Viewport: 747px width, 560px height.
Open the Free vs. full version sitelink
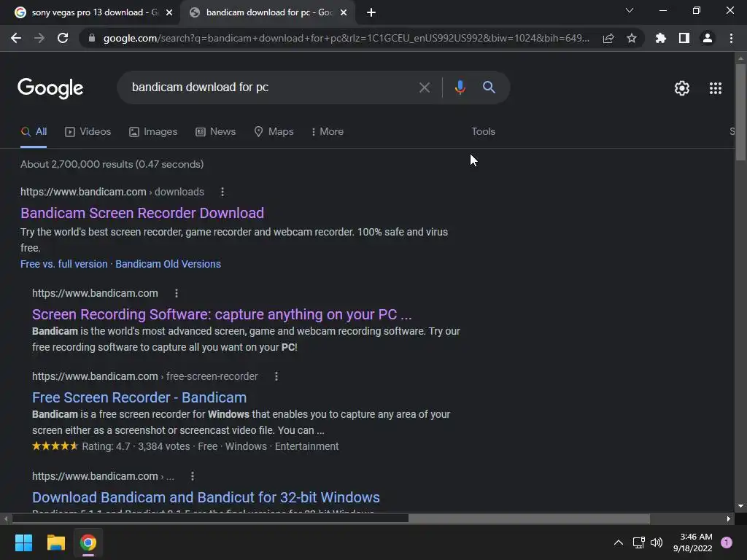(64, 264)
